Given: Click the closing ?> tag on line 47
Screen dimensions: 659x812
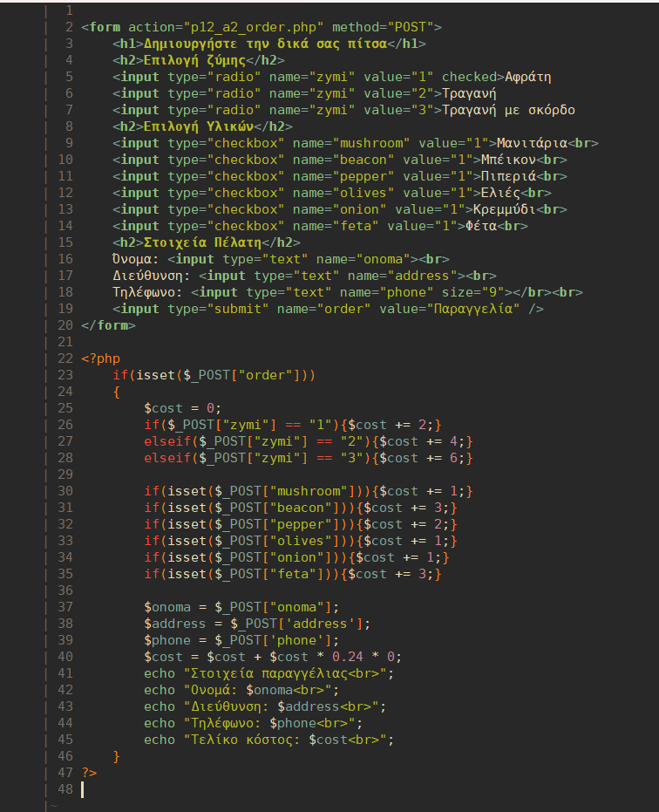Looking at the screenshot, I should [88, 773].
